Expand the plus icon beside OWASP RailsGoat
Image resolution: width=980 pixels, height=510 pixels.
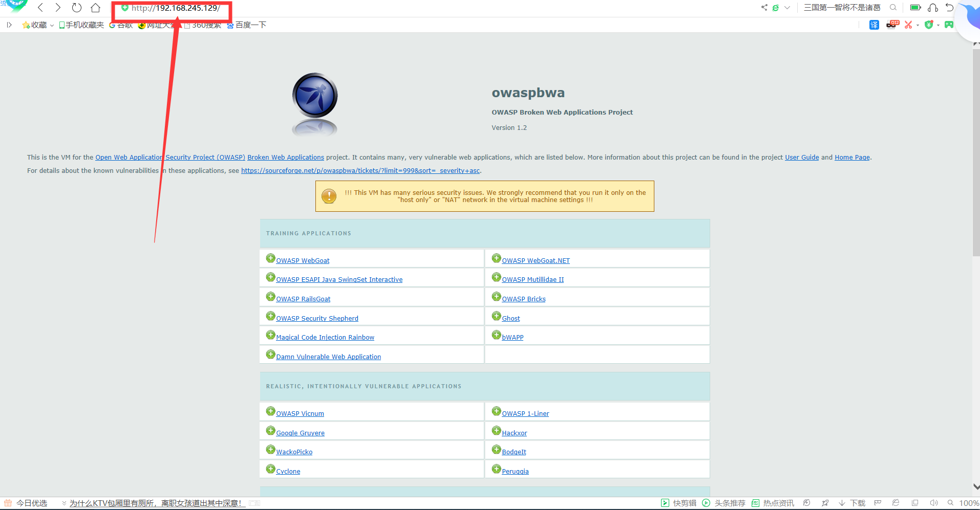point(270,297)
